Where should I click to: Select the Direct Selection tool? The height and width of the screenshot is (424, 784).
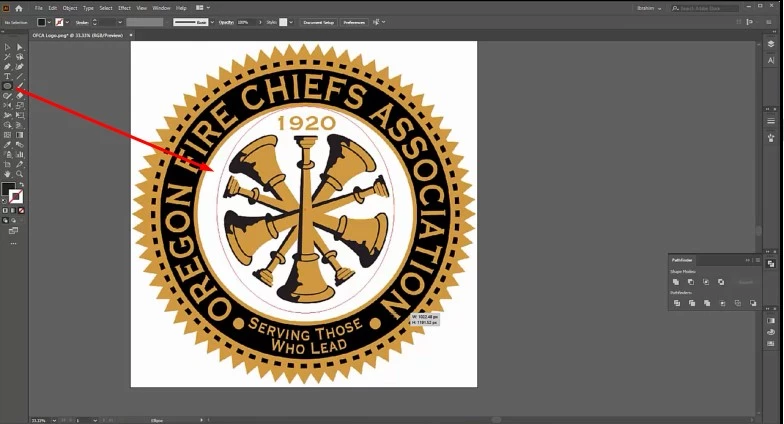(x=20, y=47)
